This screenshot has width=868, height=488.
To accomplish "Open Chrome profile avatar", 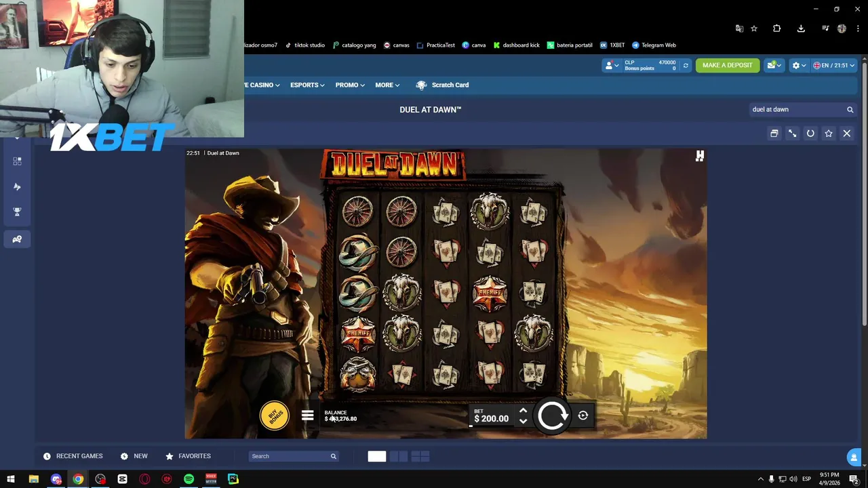I will (x=842, y=28).
